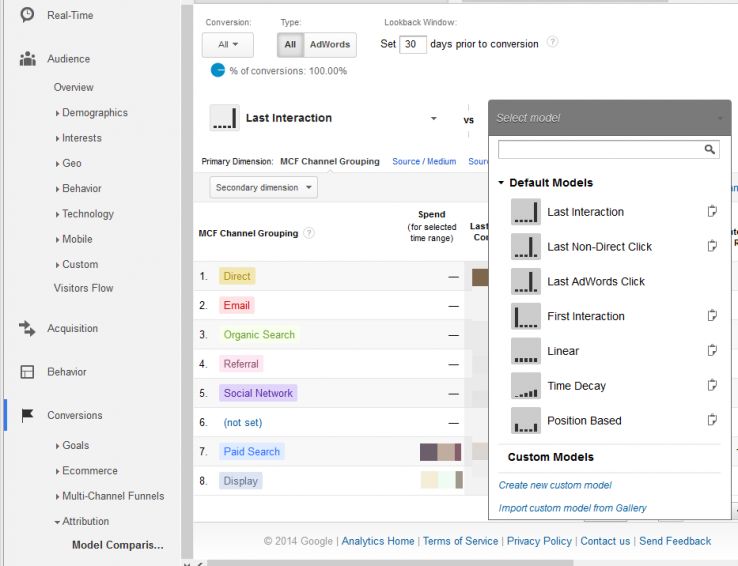Toggle the AdWords conversion type
Image resolution: width=738 pixels, height=566 pixels.
[x=329, y=45]
